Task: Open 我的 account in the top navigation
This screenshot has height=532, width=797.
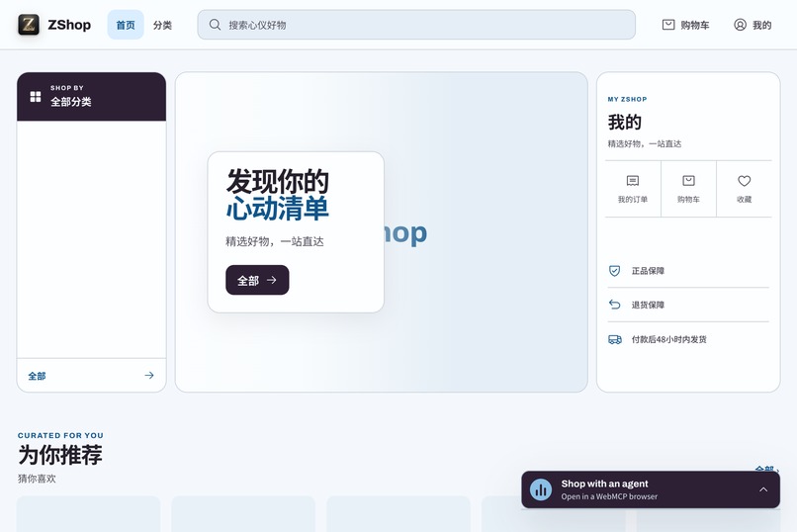Action: [753, 25]
